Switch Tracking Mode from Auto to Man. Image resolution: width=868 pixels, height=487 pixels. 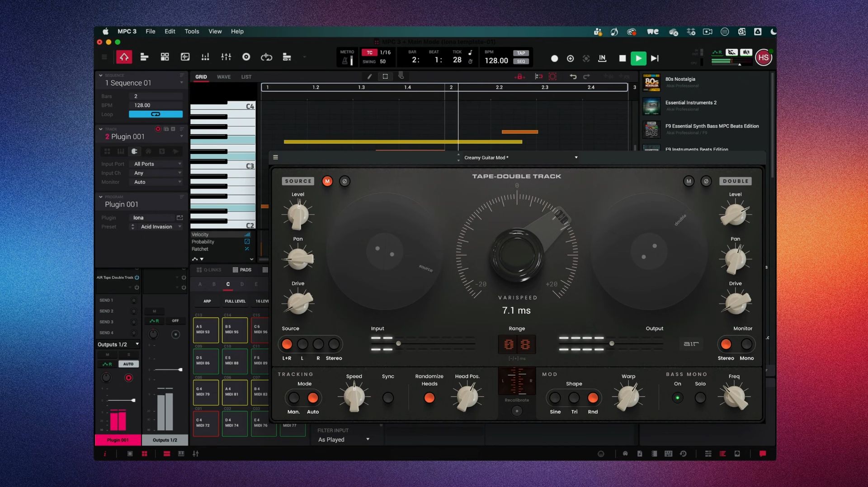[293, 398]
